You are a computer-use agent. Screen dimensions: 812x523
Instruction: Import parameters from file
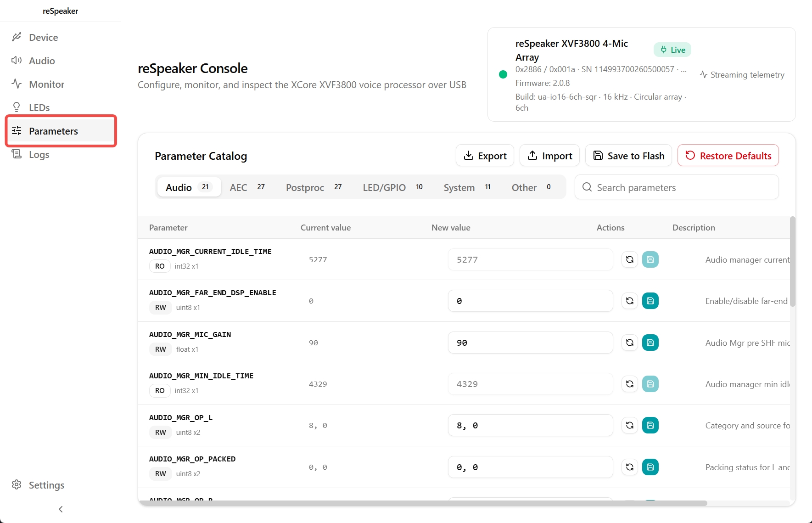pyautogui.click(x=549, y=156)
